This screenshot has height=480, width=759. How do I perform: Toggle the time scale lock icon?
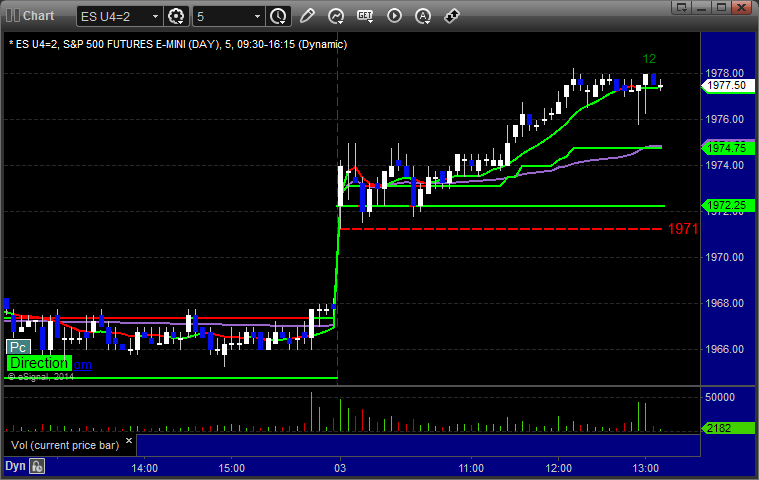(x=37, y=466)
